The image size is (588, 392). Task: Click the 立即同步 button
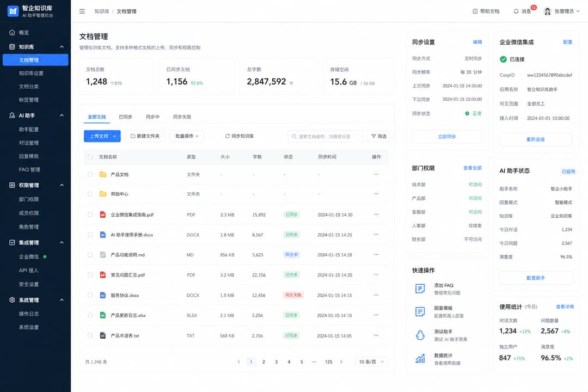tap(447, 137)
